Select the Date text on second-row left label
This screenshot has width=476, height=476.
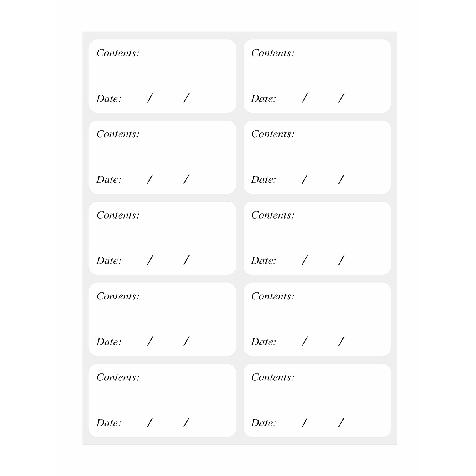click(x=109, y=180)
